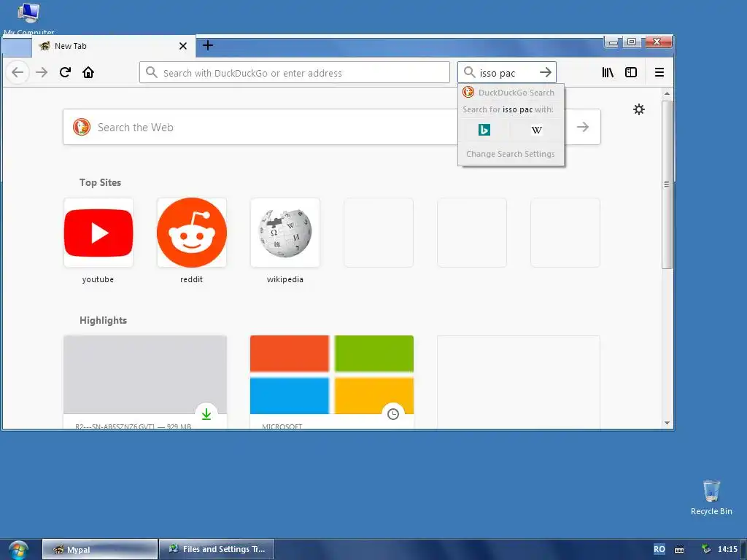747x560 pixels.
Task: Search 'isso pac' with Wikipedia icon
Action: click(x=536, y=130)
